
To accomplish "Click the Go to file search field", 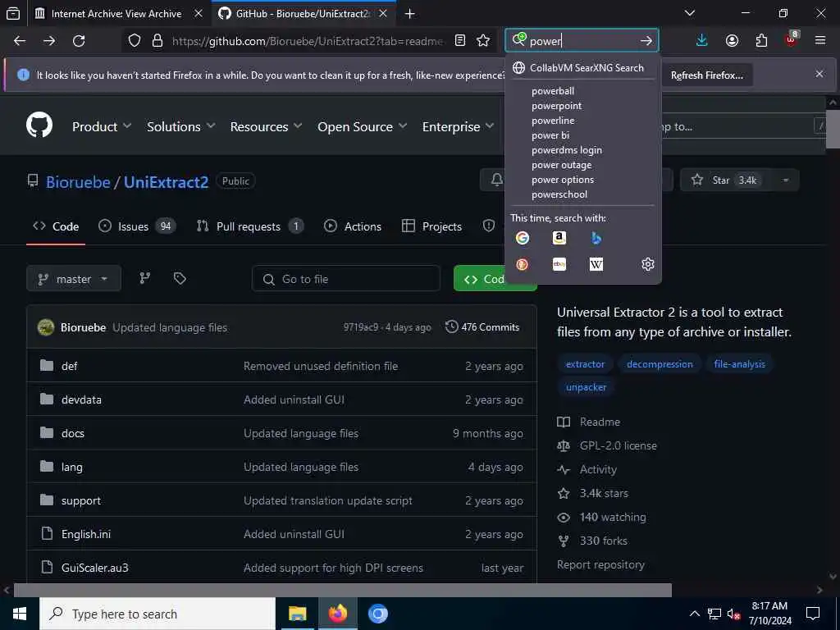I will click(x=346, y=279).
